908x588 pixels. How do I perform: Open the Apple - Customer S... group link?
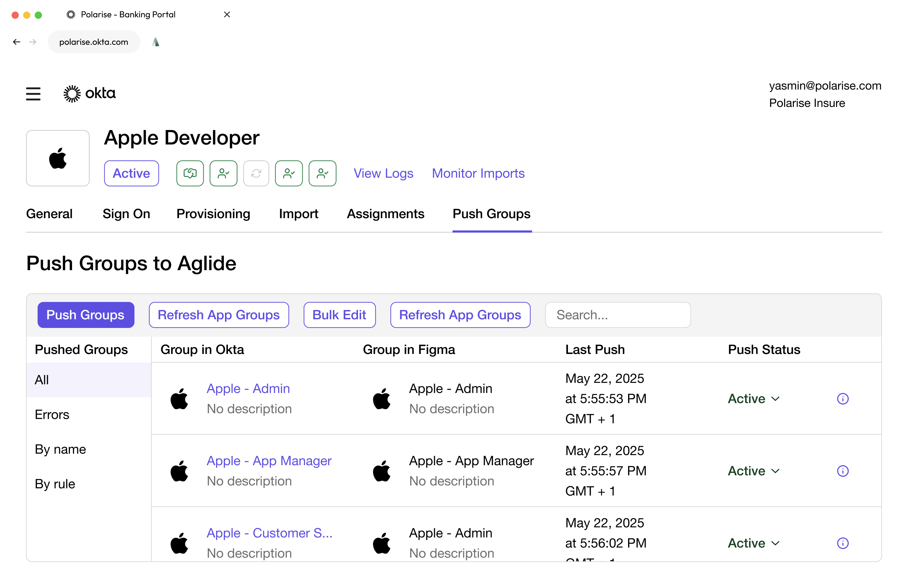coord(270,533)
